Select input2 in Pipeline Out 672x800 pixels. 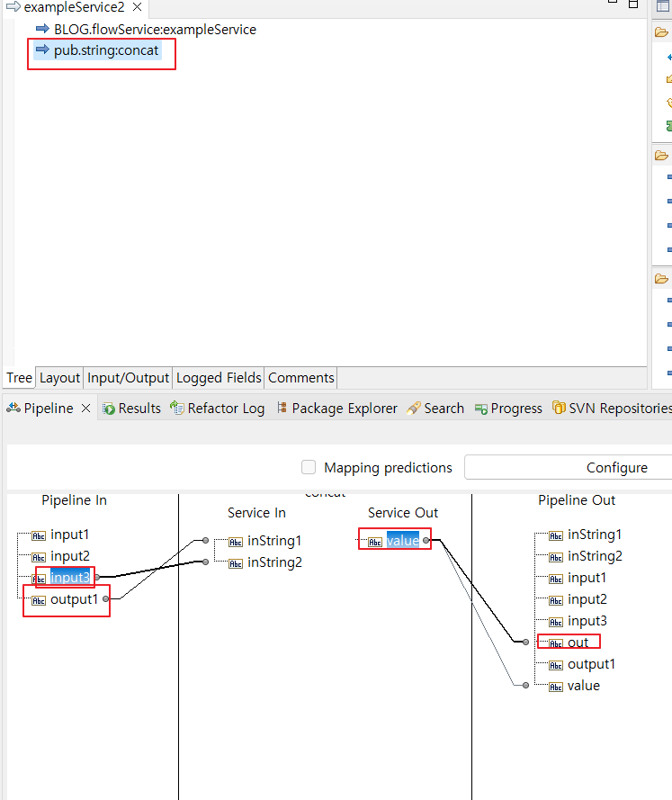(587, 599)
